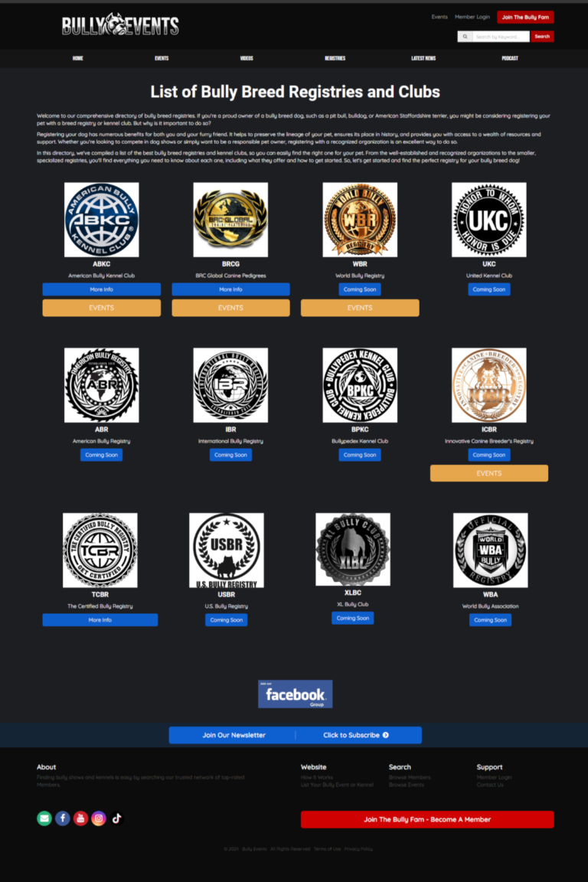Click More Info under TCBR

click(100, 620)
